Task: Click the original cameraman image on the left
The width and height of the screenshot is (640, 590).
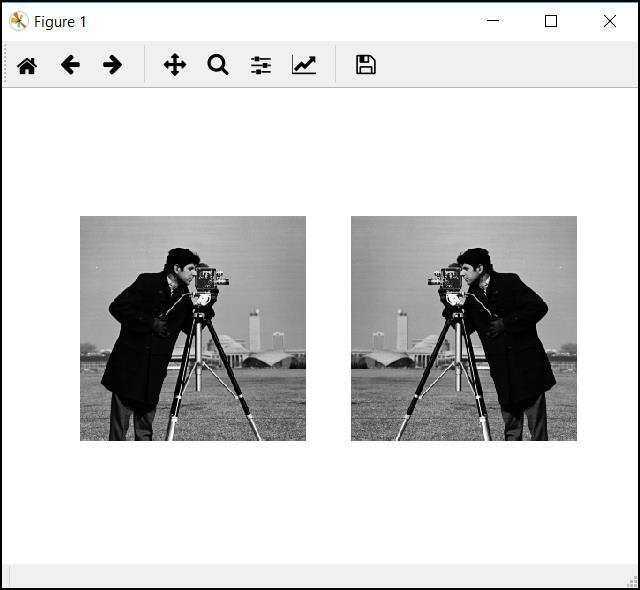Action: coord(193,328)
